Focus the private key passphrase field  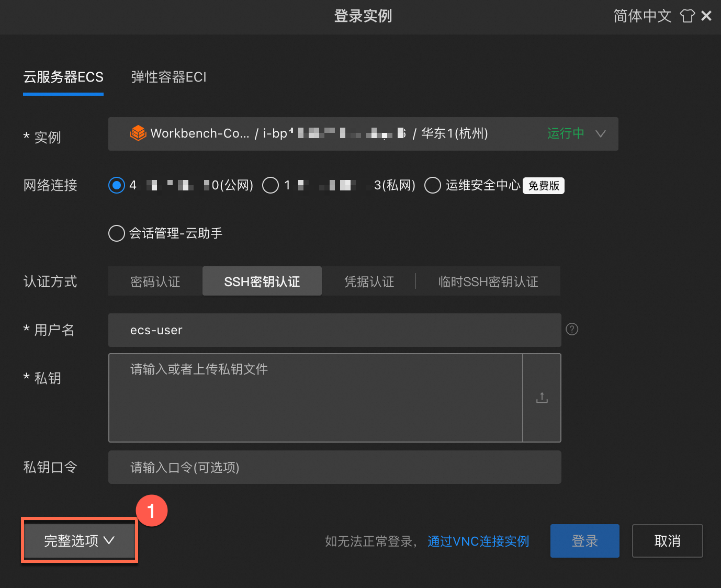tap(335, 467)
